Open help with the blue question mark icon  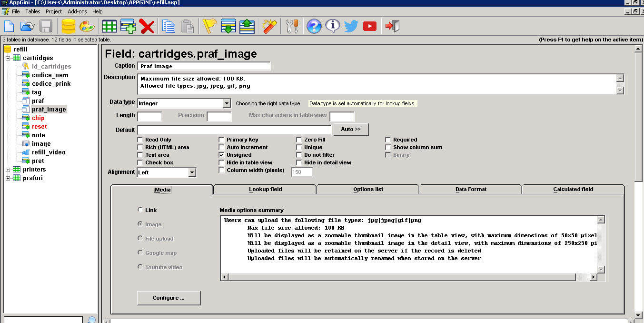coord(314,26)
